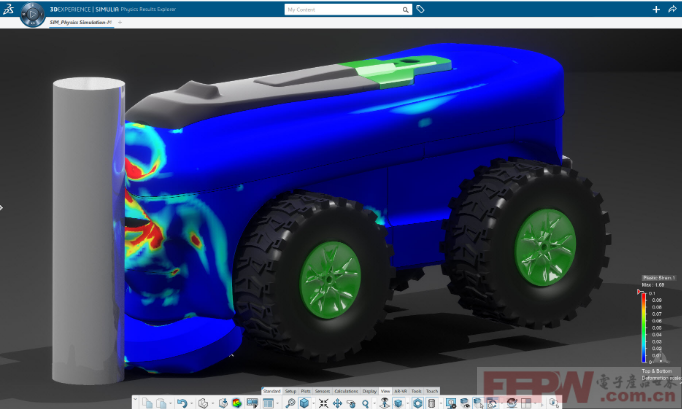The width and height of the screenshot is (682, 409).
Task: Click the rainbow contour plot icon
Action: [x=237, y=403]
